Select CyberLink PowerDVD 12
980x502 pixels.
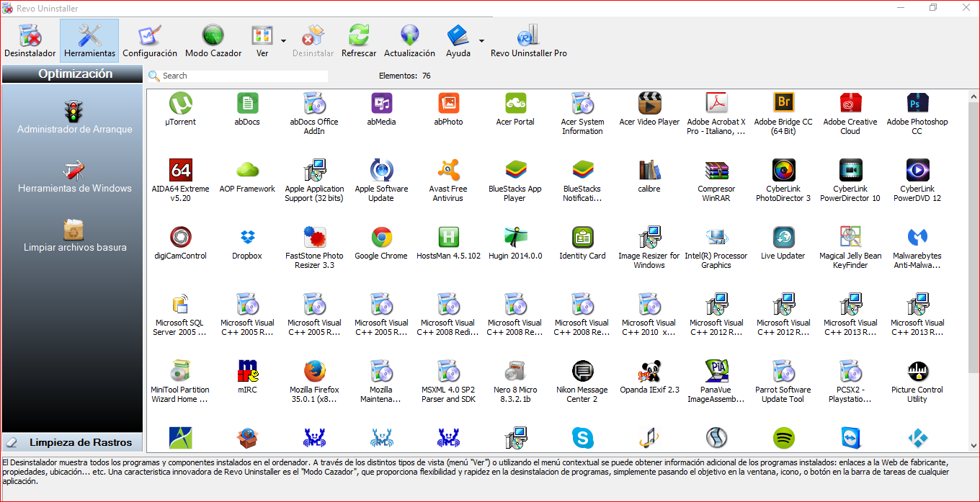917,181
